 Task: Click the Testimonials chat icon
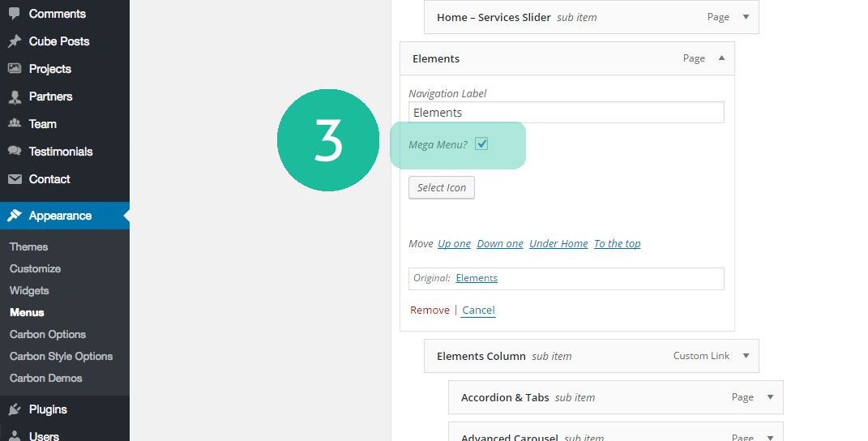tap(15, 152)
